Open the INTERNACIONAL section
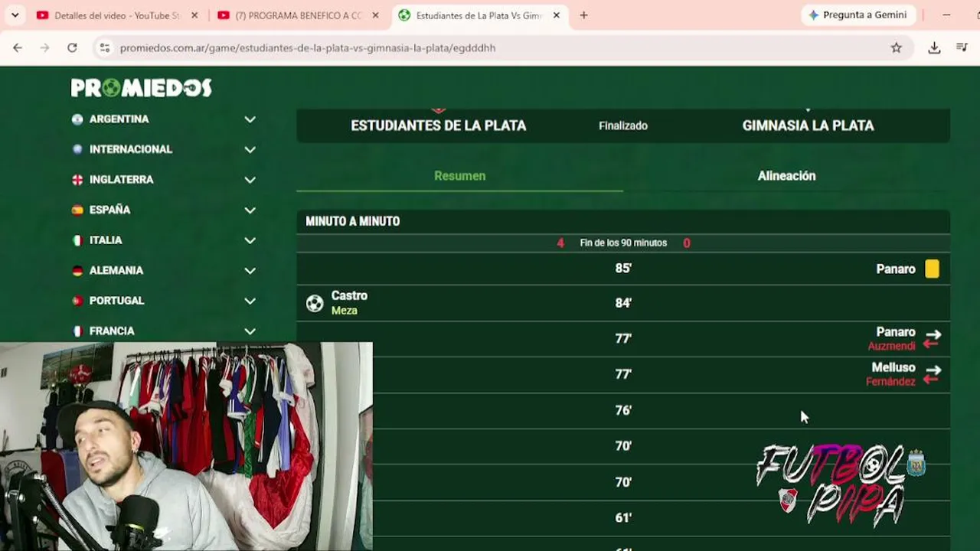The height and width of the screenshot is (551, 980). (x=131, y=149)
